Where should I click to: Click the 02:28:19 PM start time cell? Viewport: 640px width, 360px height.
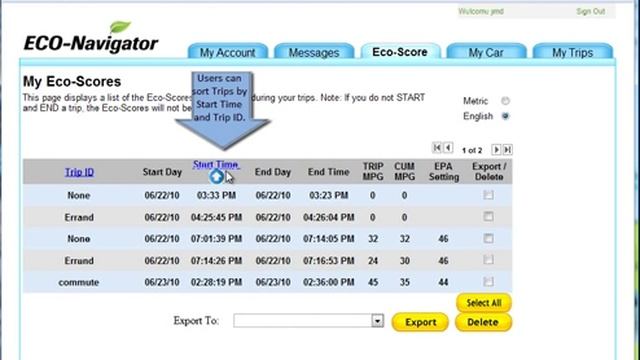216,282
